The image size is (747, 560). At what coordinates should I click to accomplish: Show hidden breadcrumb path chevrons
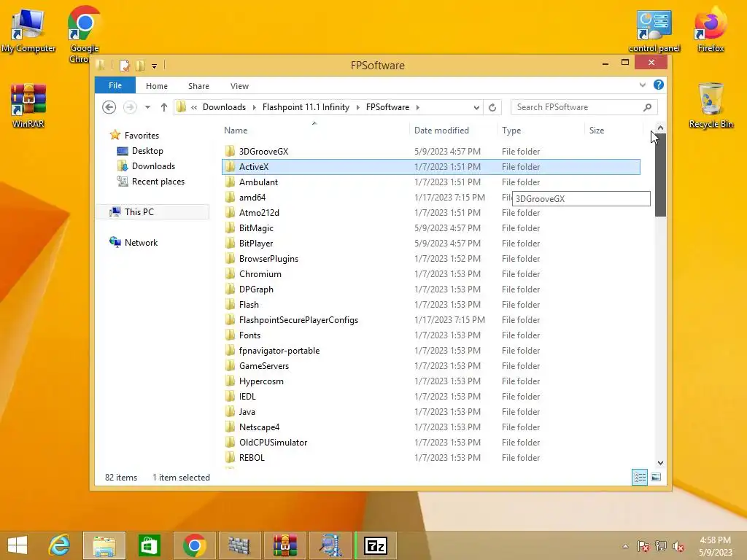(x=194, y=108)
